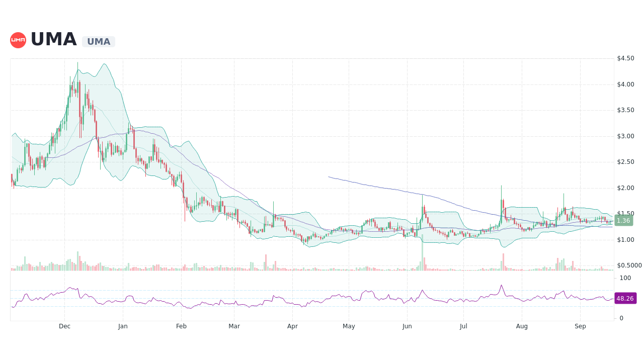Click the Jun label on the time axis
Viewport: 644px width, 362px height.
click(407, 326)
